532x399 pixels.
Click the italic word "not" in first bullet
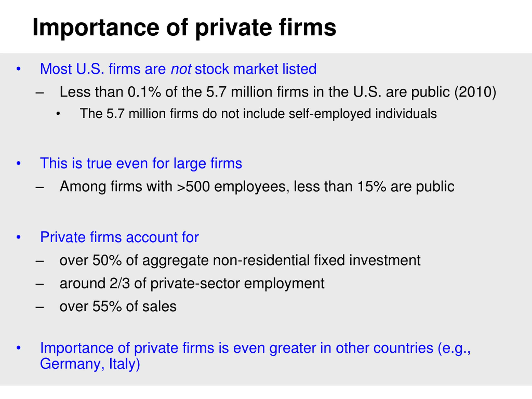[181, 69]
